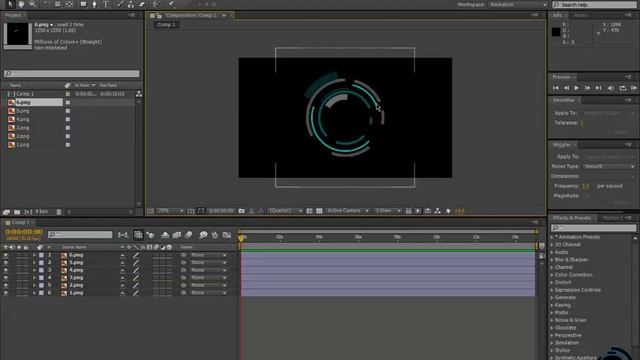The height and width of the screenshot is (360, 640).
Task: Click the current time indicator on timeline ruler
Action: 241,238
